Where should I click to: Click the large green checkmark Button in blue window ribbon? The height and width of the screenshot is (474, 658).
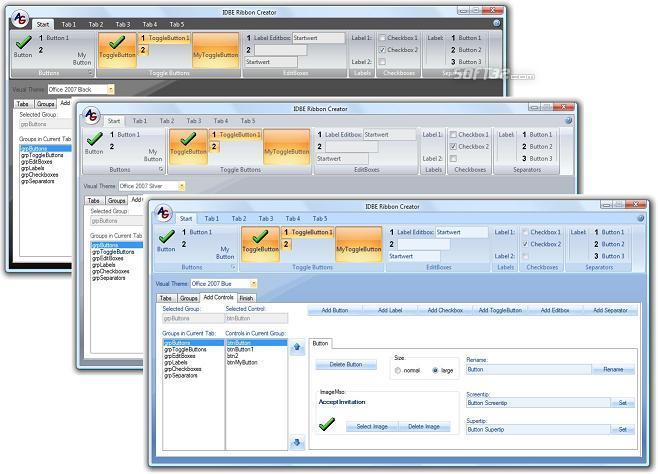click(x=166, y=242)
